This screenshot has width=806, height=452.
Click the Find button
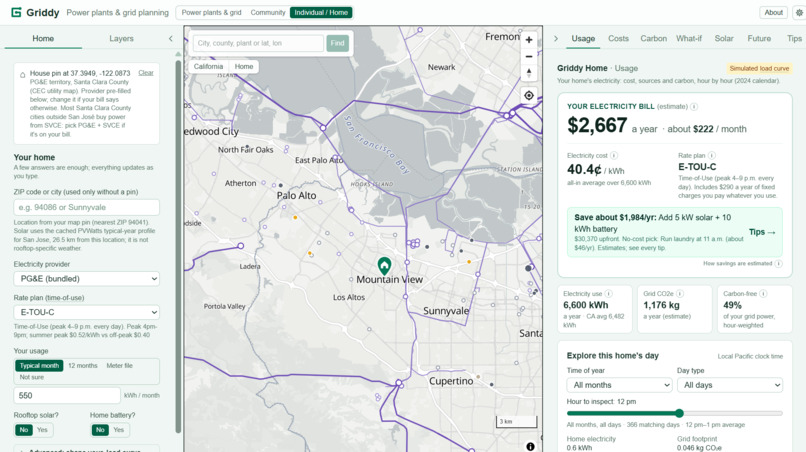pyautogui.click(x=337, y=43)
